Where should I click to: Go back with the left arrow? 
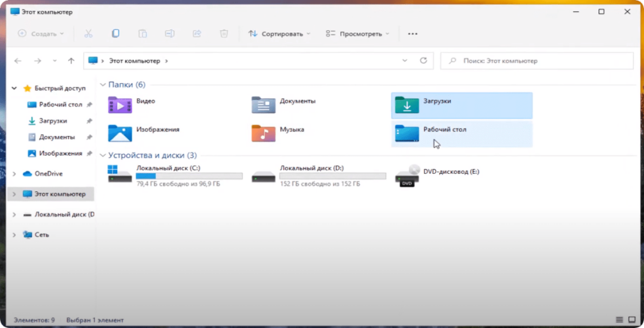coord(18,61)
